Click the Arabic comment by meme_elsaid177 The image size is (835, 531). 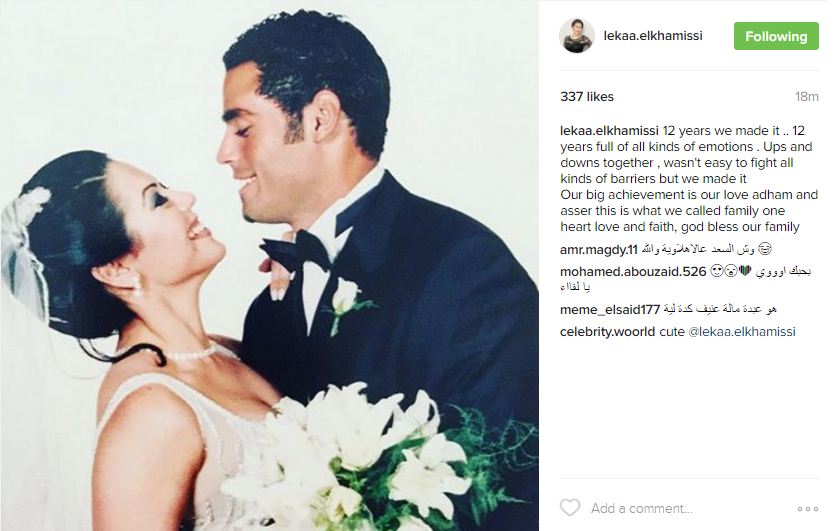(720, 309)
